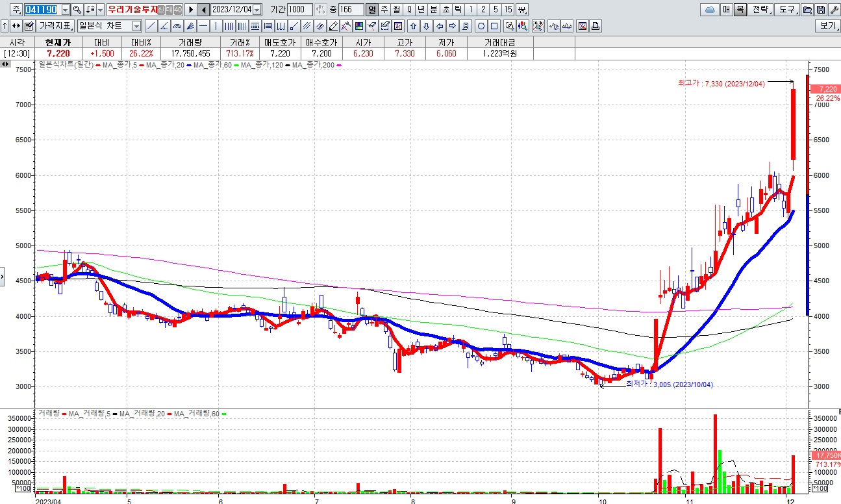Click the next play arrow button

click(191, 10)
